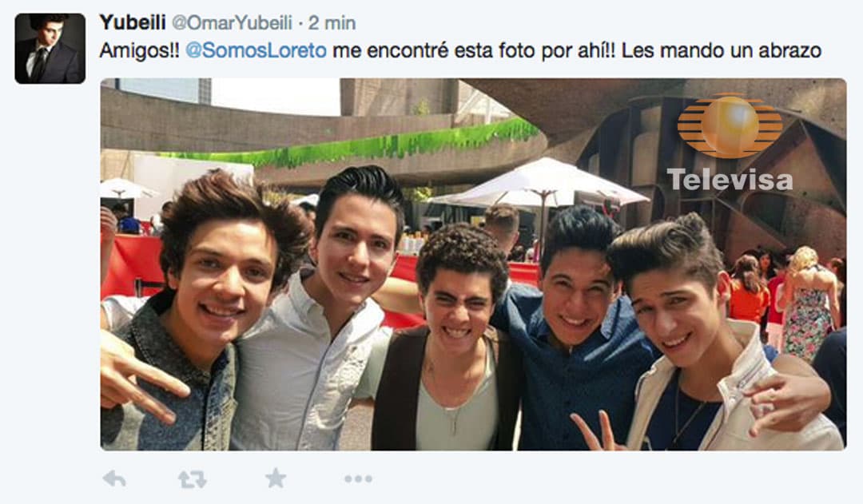Open the Yubeili display name
Viewport: 863px width, 504px height.
pyautogui.click(x=133, y=22)
